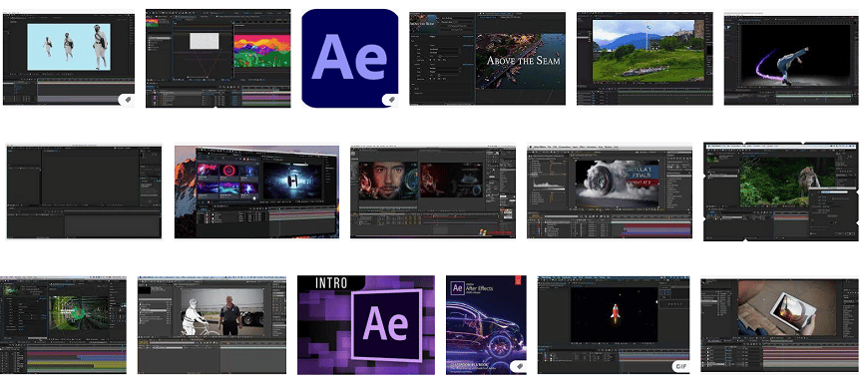Click the tag icon on blue Ae logo
868x383 pixels.
(391, 100)
